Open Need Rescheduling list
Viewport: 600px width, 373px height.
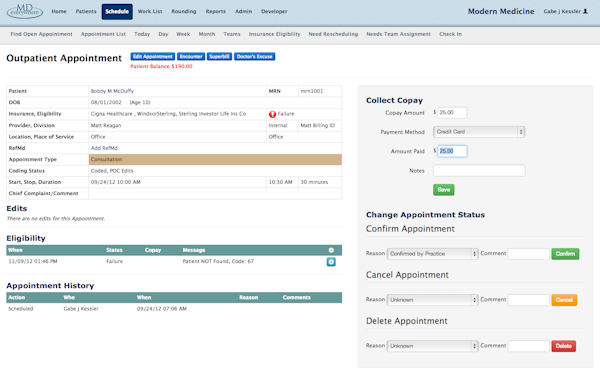[333, 34]
